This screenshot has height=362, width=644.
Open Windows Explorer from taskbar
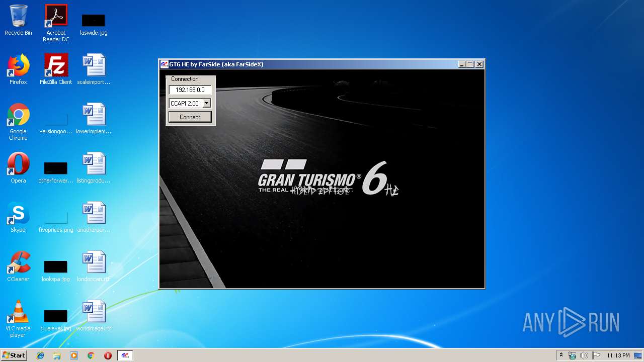(57, 355)
